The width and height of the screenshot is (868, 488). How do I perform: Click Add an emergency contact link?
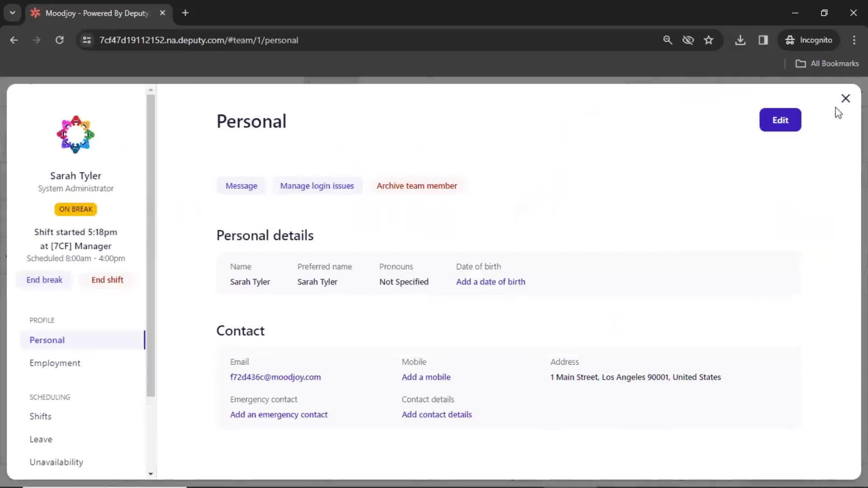pyautogui.click(x=278, y=414)
